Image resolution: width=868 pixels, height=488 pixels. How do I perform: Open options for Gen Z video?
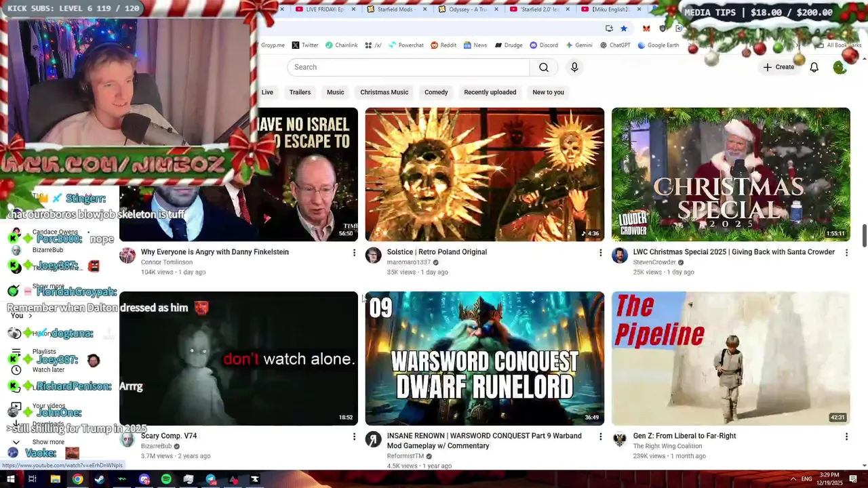(846, 436)
